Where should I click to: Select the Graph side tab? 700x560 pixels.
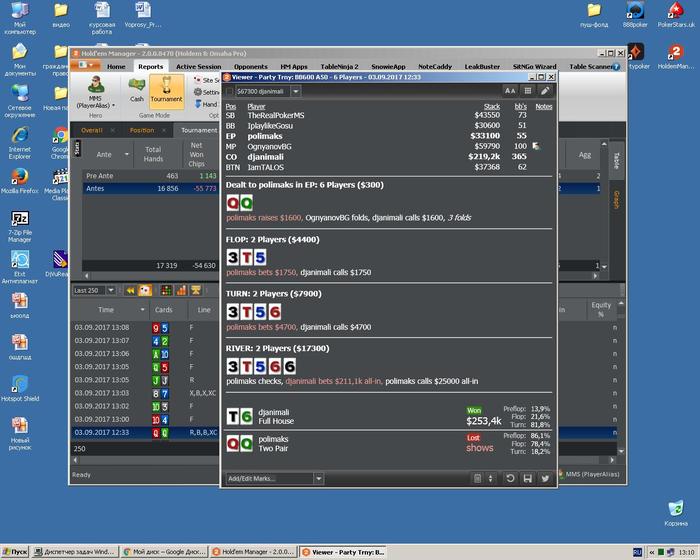click(x=616, y=200)
